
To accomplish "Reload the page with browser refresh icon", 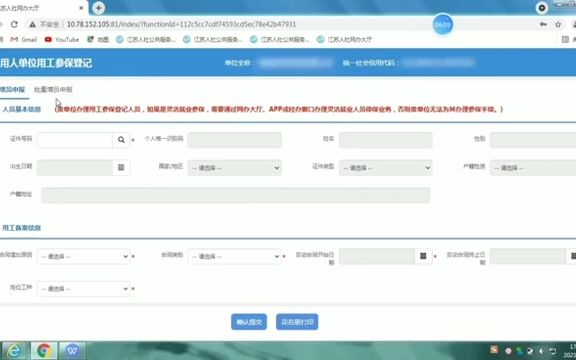I will coord(14,24).
